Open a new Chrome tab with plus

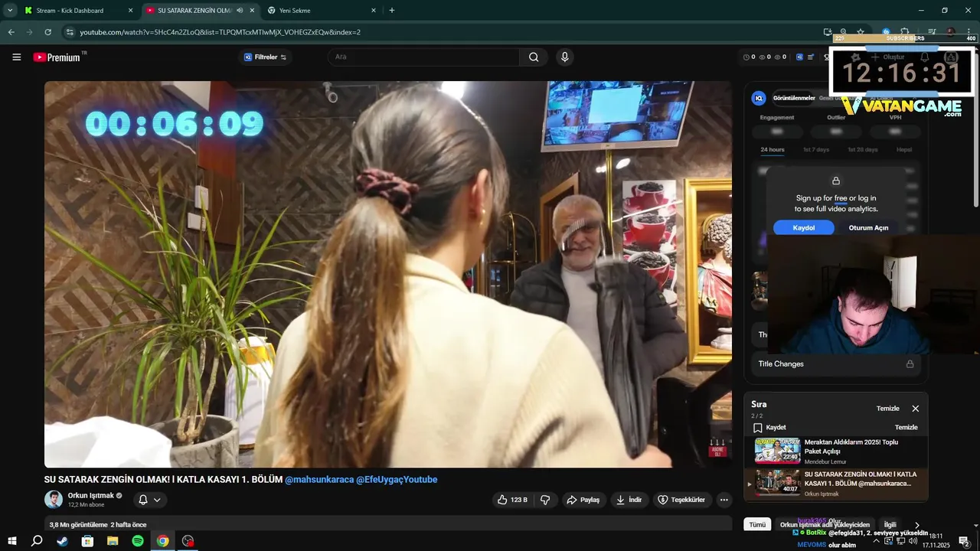tap(392, 11)
